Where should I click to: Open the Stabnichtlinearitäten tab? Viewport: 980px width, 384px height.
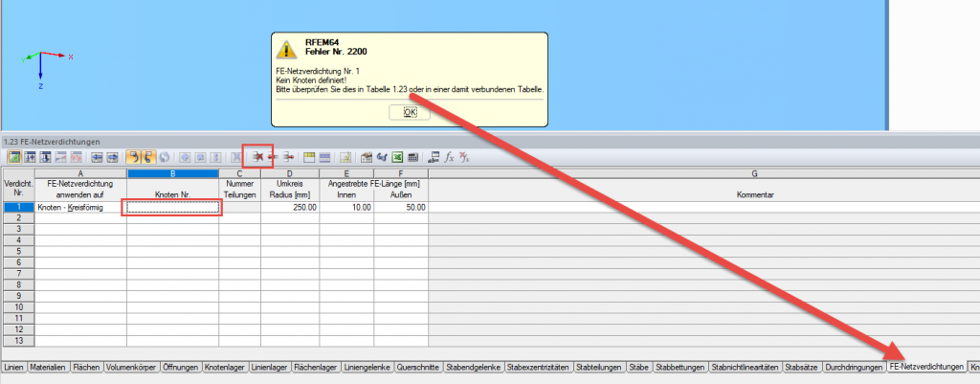pyautogui.click(x=746, y=367)
